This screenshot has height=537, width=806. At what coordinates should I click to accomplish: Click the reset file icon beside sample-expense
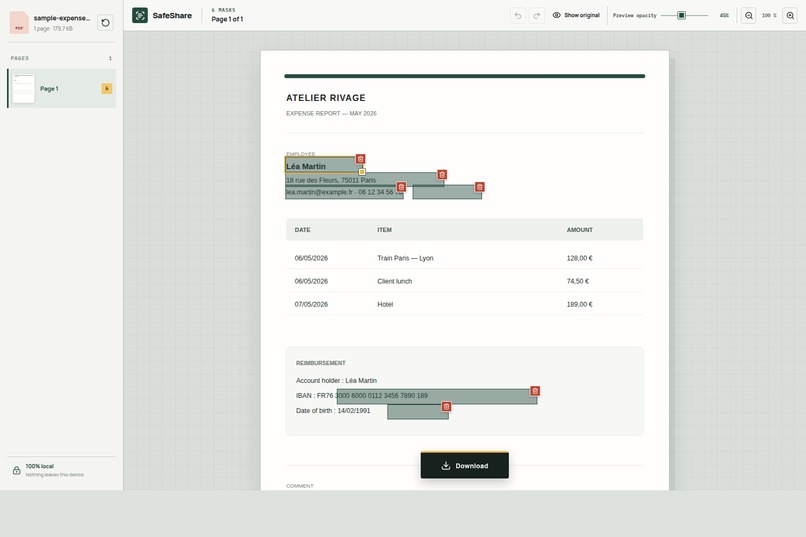(105, 23)
